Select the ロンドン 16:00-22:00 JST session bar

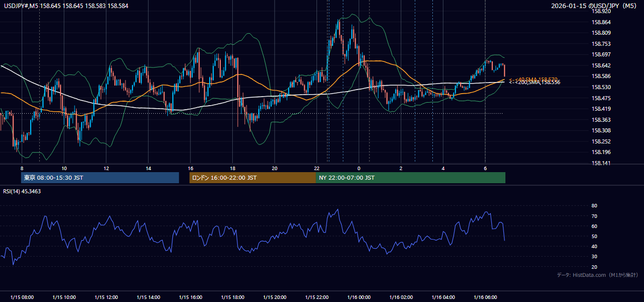[x=252, y=178]
